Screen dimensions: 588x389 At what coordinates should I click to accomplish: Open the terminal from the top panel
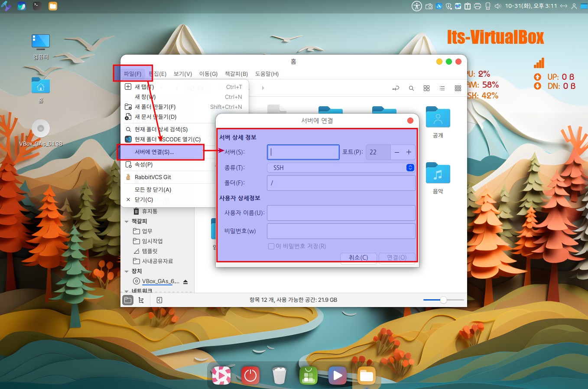pyautogui.click(x=37, y=6)
